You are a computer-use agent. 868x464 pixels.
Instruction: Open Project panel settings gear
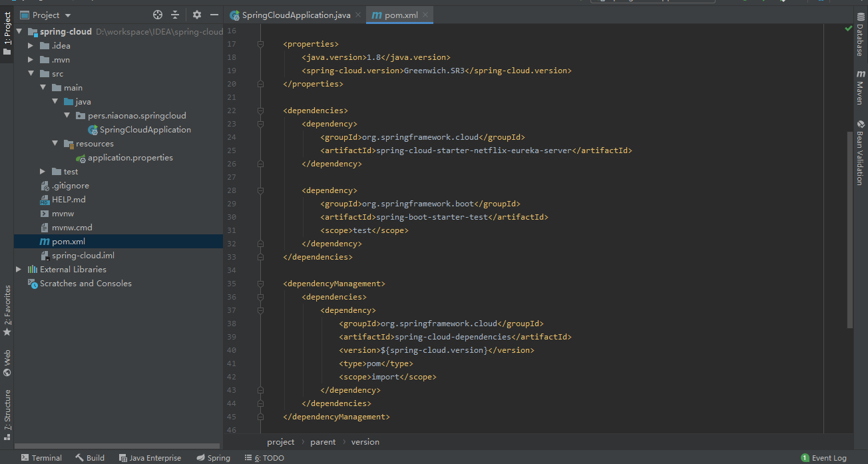(197, 15)
